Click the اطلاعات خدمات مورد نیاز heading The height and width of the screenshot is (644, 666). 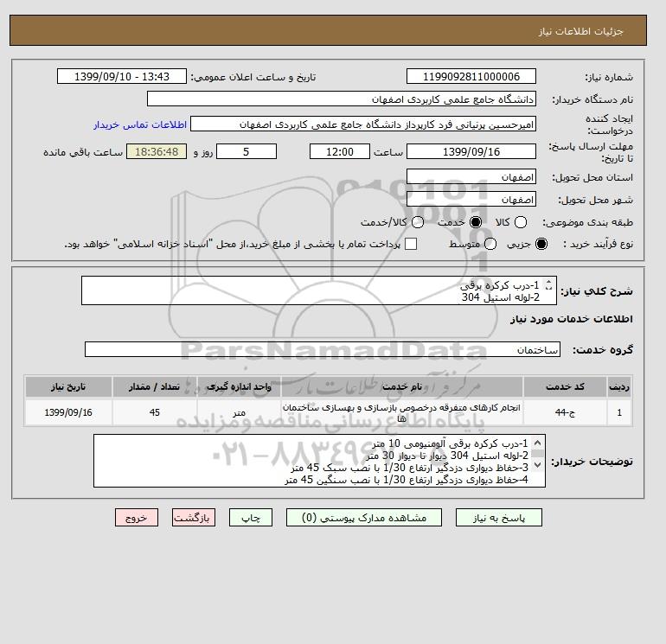[x=571, y=319]
